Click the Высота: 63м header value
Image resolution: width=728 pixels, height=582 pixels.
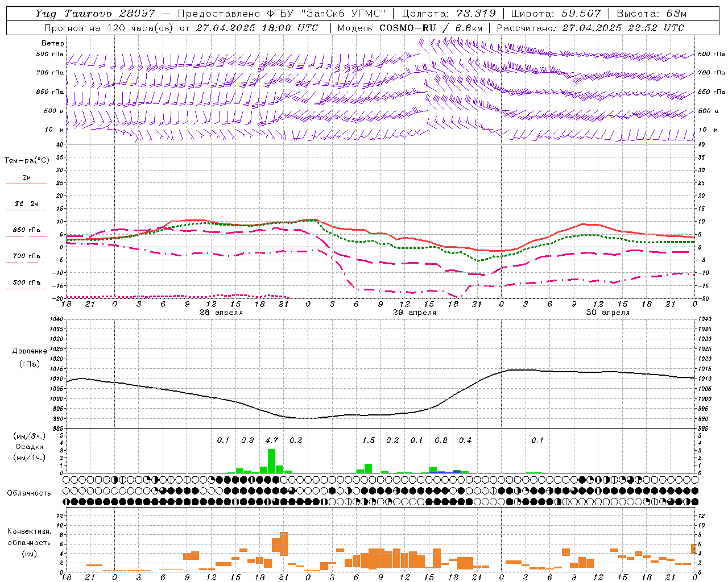click(651, 14)
